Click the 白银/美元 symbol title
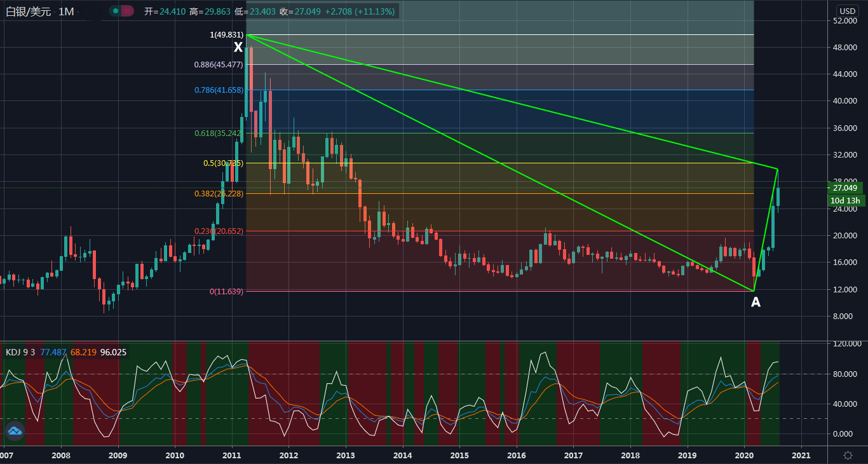Viewport: 868px width, 464px height. [28, 11]
